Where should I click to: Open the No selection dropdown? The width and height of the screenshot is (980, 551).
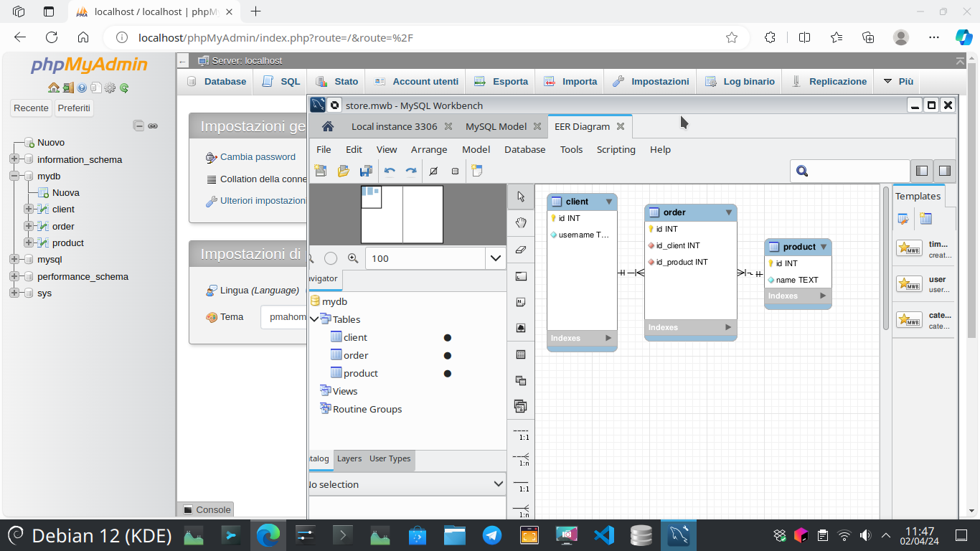point(407,484)
